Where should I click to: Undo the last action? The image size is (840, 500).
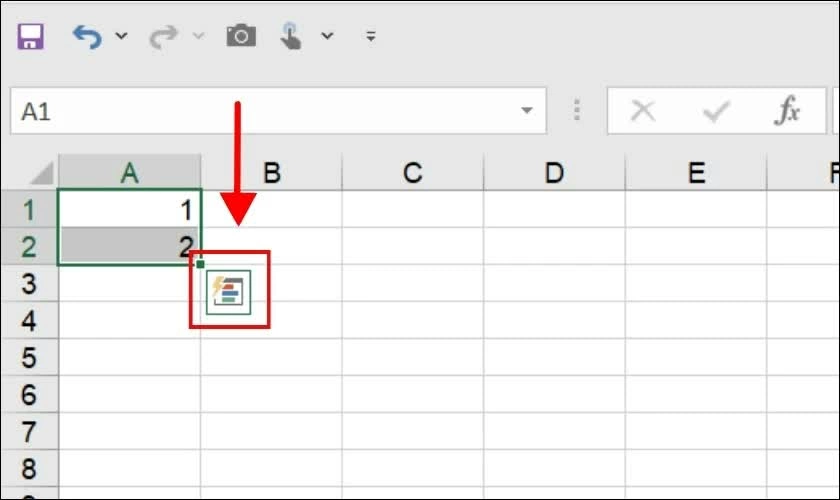point(87,36)
